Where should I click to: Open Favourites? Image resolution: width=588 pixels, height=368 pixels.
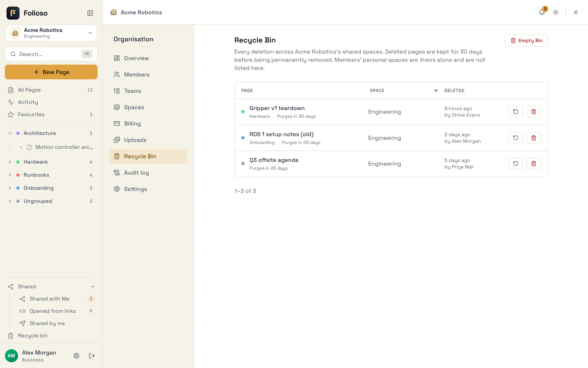pyautogui.click(x=51, y=114)
